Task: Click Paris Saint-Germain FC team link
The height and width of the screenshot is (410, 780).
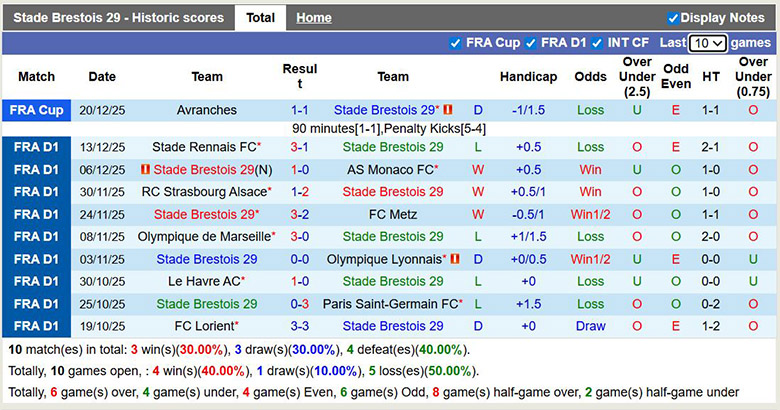Action: coord(390,304)
